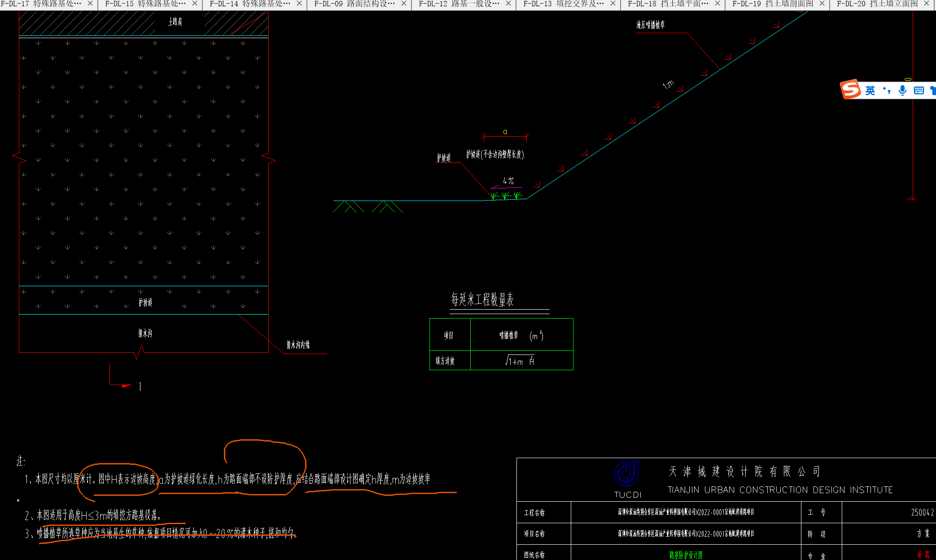The height and width of the screenshot is (560, 936).
Task: Open the Sogou soft keyboard icon
Action: pyautogui.click(x=919, y=91)
